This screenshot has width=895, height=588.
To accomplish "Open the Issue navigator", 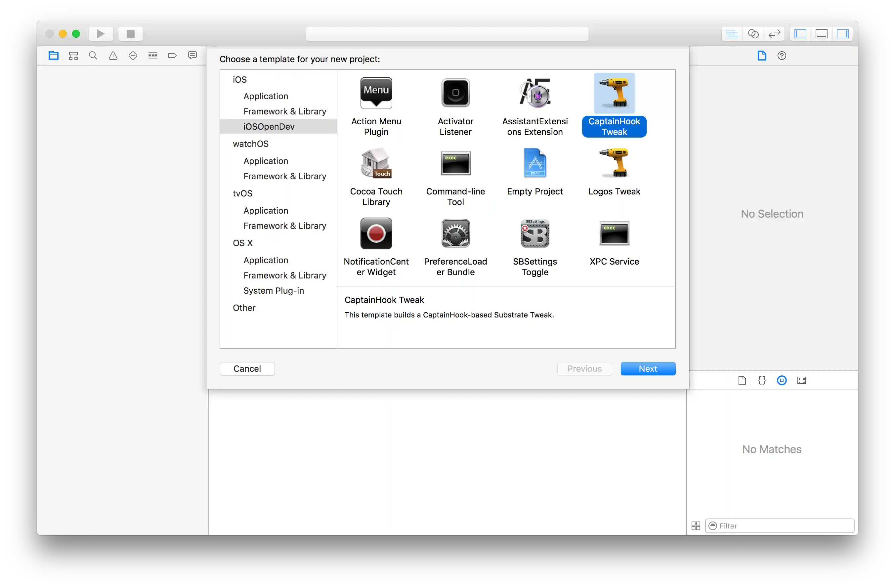I will coord(113,55).
